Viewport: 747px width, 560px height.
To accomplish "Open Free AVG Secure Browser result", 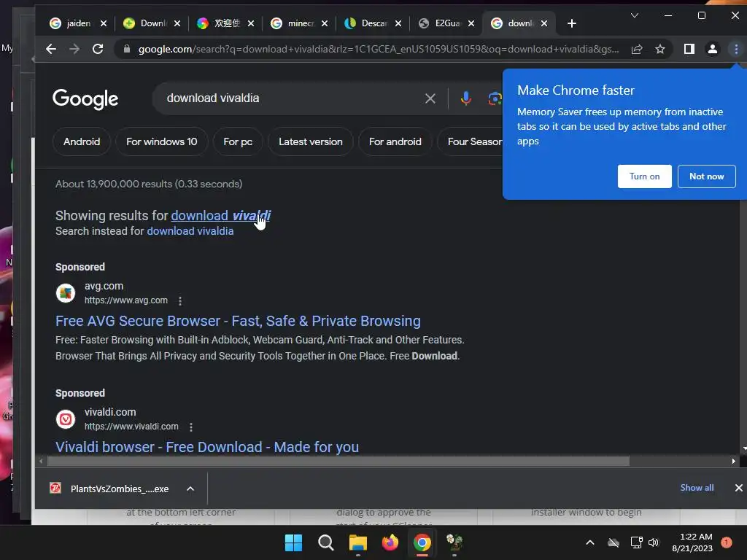I will (x=238, y=322).
